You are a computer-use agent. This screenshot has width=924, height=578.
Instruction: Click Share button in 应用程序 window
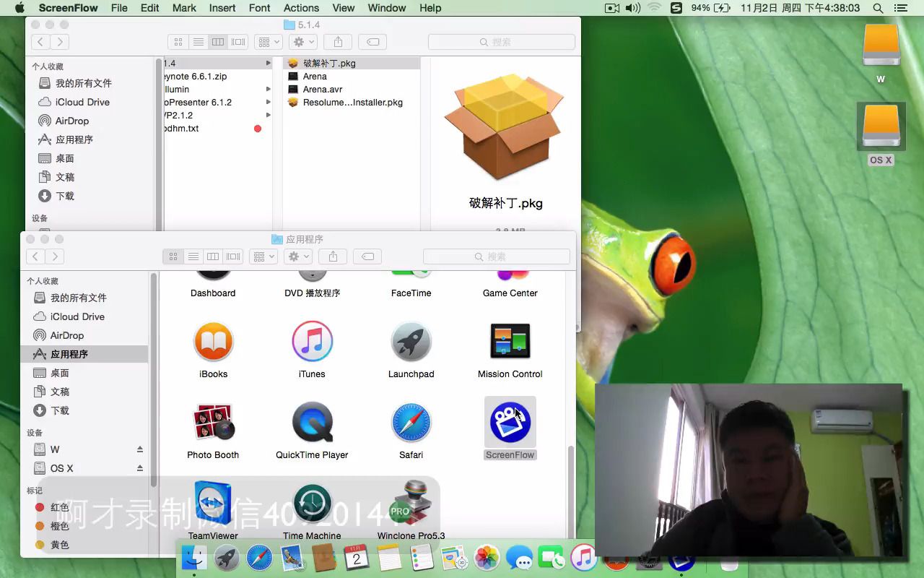[x=333, y=256]
